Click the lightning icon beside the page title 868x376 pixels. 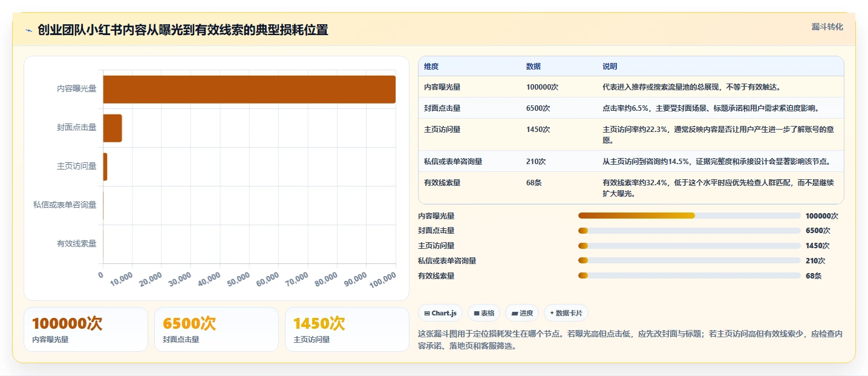29,30
